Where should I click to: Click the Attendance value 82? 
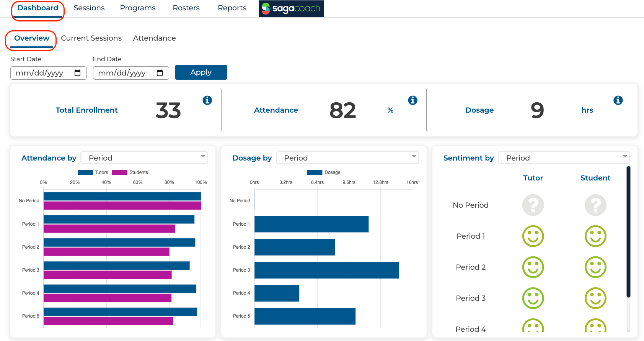343,110
